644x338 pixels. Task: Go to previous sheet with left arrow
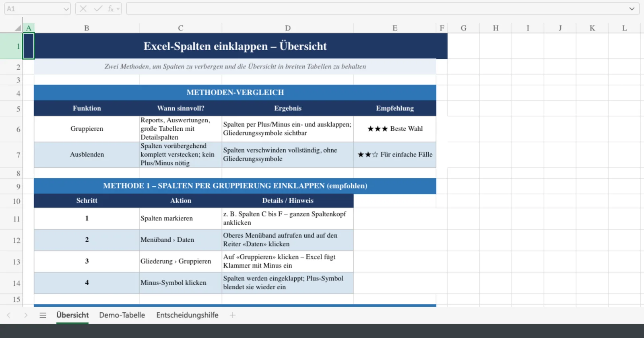click(8, 315)
